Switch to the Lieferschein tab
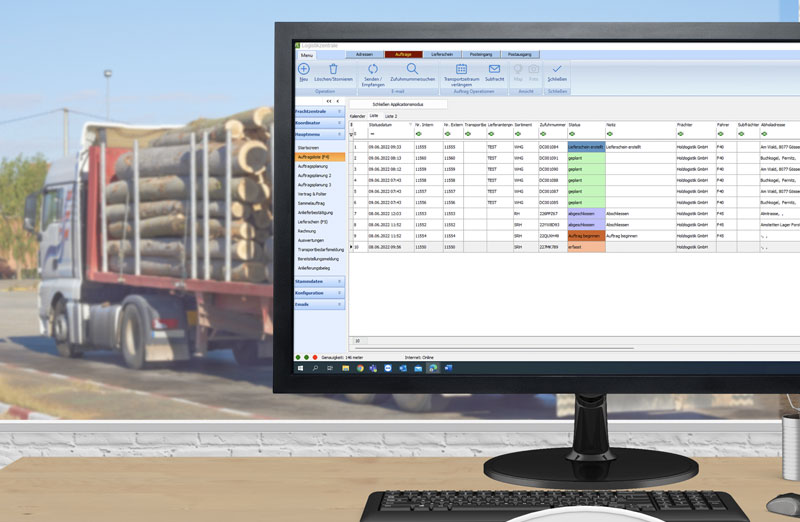Screen dimensions: 800x522 442,54
